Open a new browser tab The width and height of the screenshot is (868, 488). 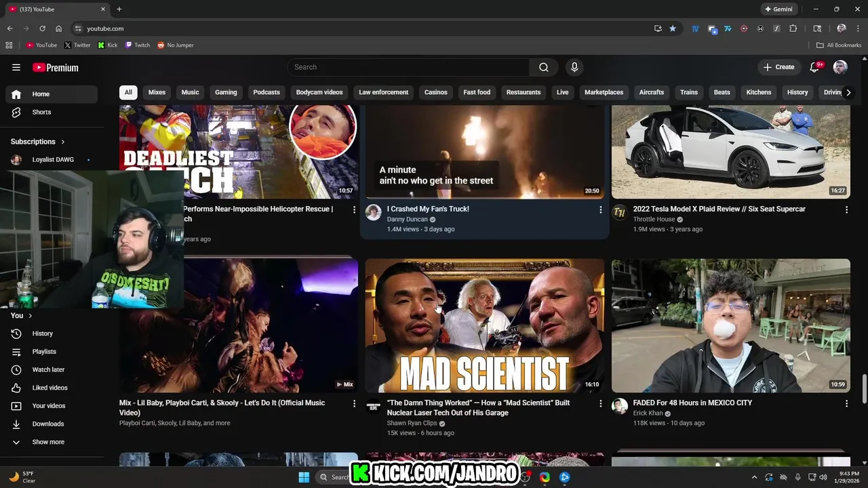pyautogui.click(x=119, y=9)
